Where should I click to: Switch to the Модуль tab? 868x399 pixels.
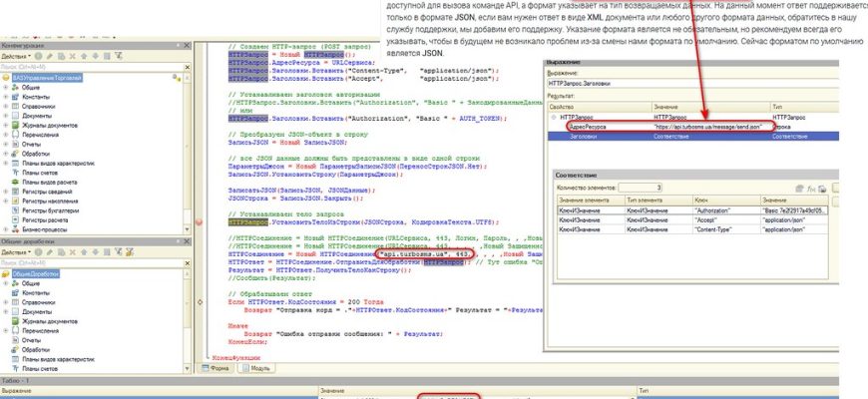coord(257,367)
